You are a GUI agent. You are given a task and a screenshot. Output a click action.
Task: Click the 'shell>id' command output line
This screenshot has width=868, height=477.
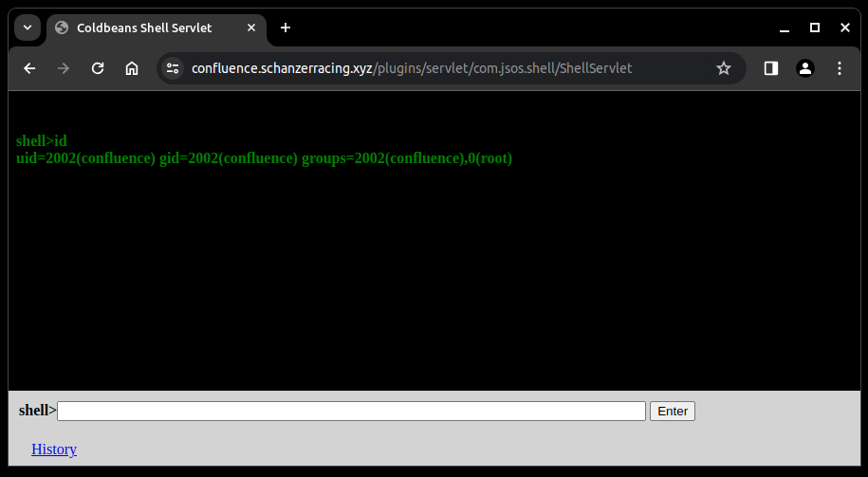42,140
